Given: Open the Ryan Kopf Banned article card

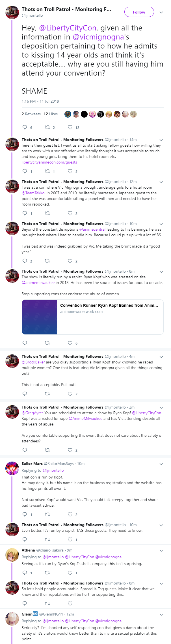Looking at the screenshot, I should pyautogui.click(x=93, y=317).
